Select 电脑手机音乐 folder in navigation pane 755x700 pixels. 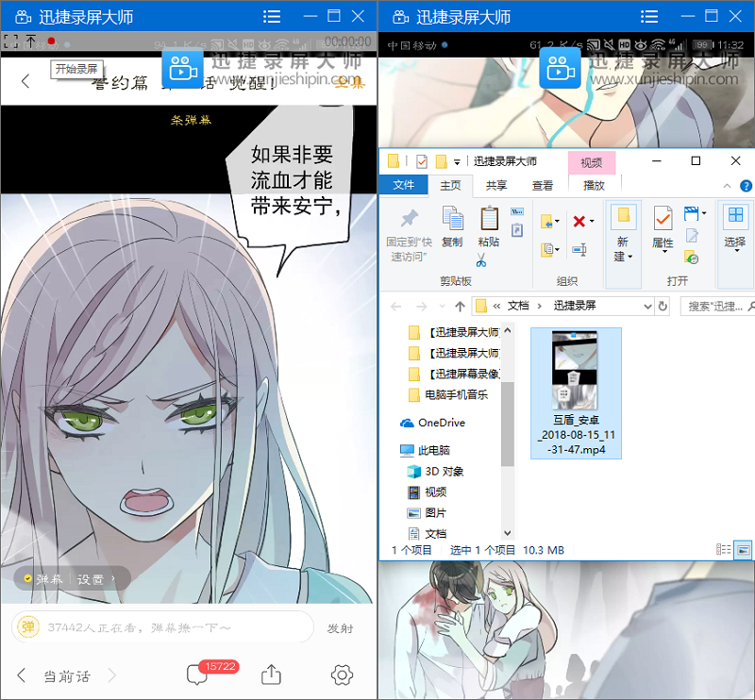(x=447, y=395)
